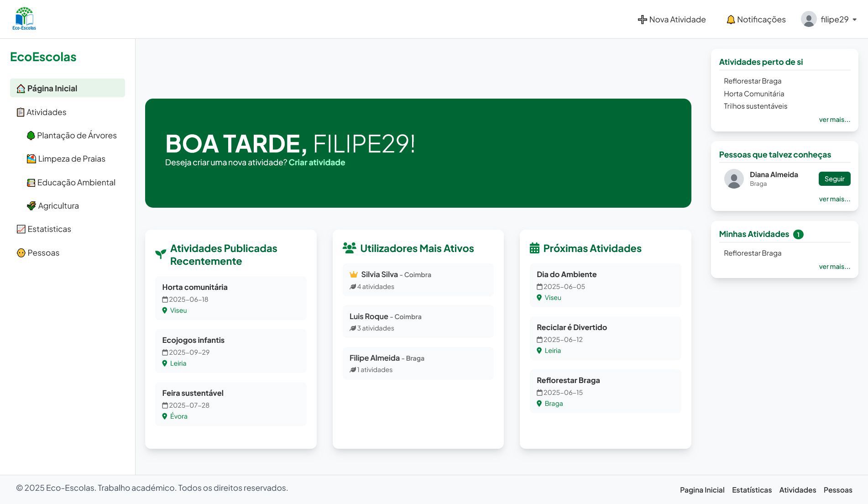Click the Criar atividade link in banner
868x504 pixels.
point(317,163)
